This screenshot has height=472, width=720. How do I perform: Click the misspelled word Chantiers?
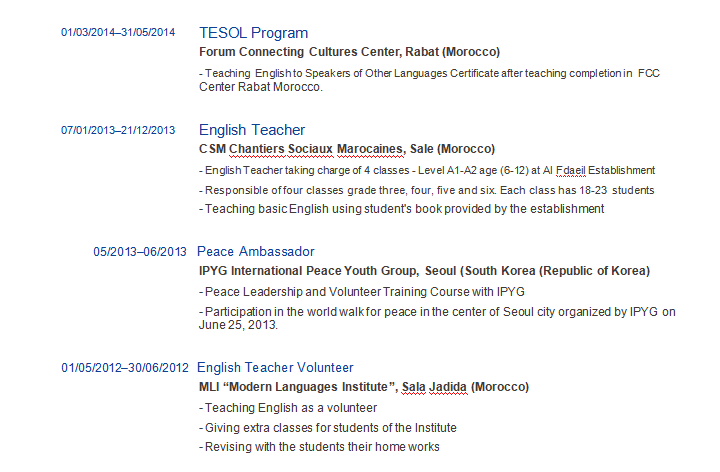[257, 149]
